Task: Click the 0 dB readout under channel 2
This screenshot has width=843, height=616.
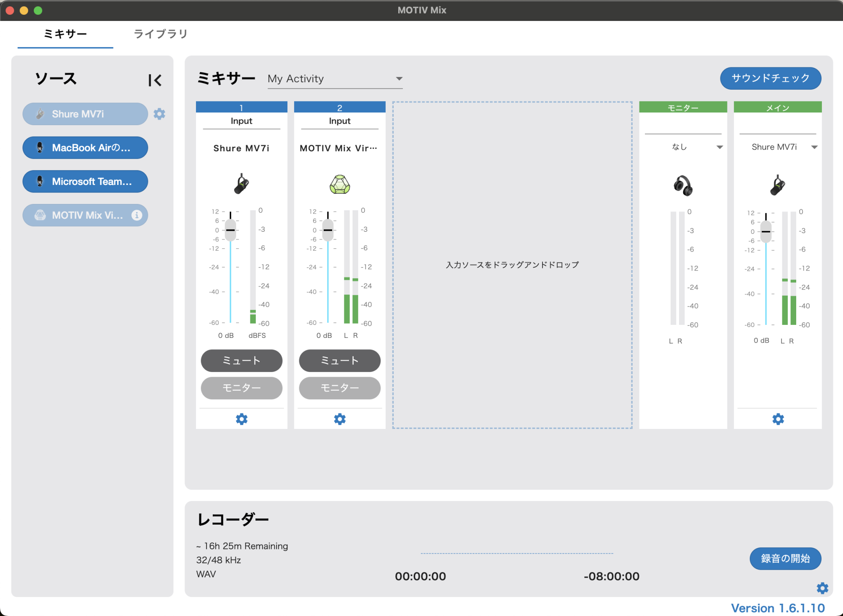Action: coord(324,335)
